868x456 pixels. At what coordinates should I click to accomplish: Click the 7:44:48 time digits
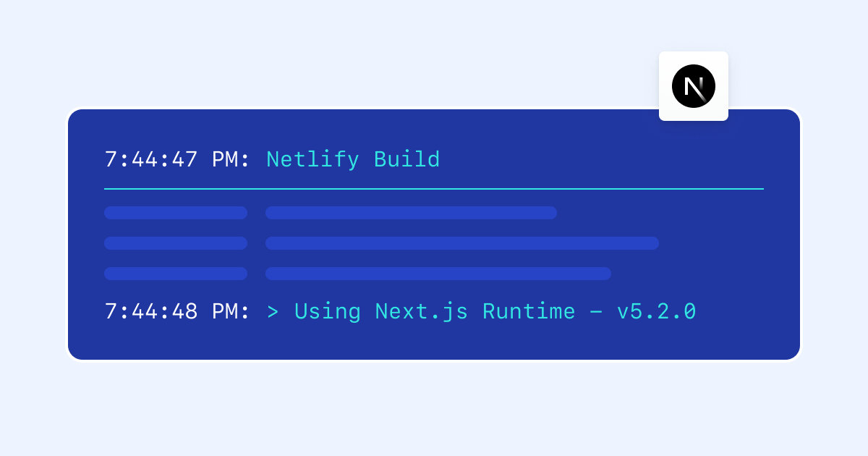tap(151, 311)
